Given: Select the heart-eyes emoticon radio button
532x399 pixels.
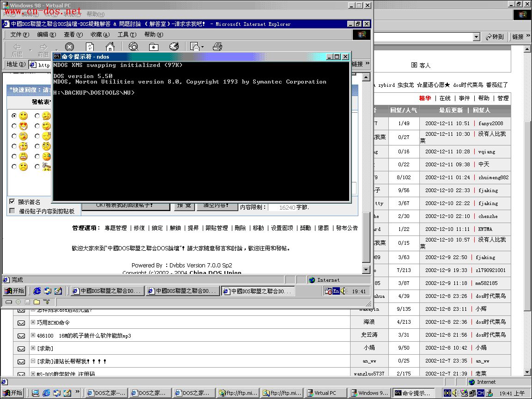Looking at the screenshot, I should [x=14, y=126].
